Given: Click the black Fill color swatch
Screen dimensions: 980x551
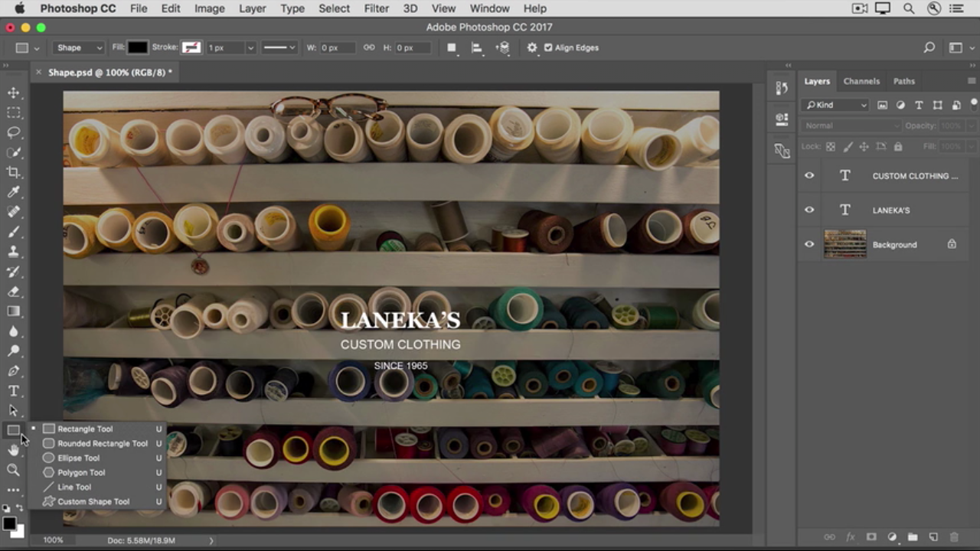Looking at the screenshot, I should 137,47.
